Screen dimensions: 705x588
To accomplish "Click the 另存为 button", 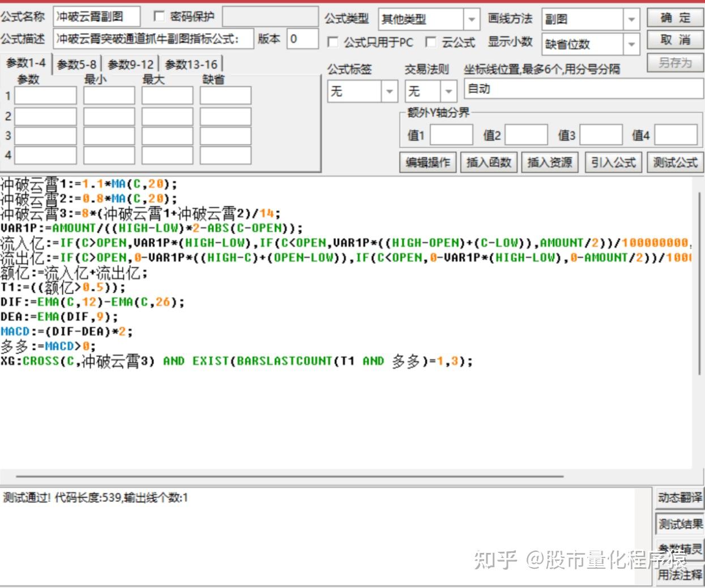I will tap(675, 63).
